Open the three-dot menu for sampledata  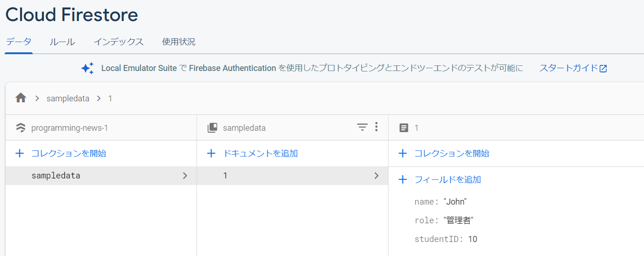[376, 127]
